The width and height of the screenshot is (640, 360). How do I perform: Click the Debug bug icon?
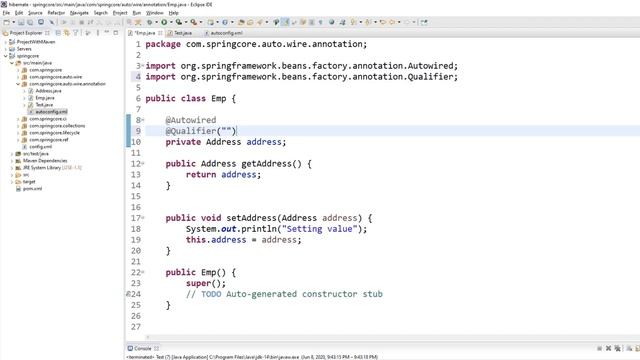point(150,22)
